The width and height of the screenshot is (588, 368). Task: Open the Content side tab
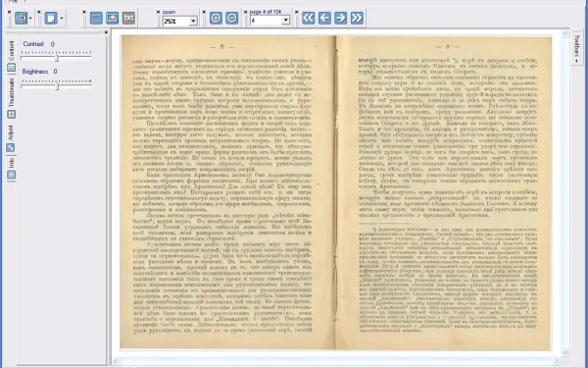[11, 56]
